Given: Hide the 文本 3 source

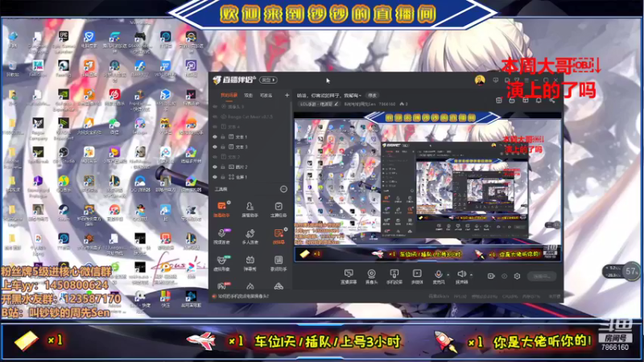Looking at the screenshot, I should (215, 146).
